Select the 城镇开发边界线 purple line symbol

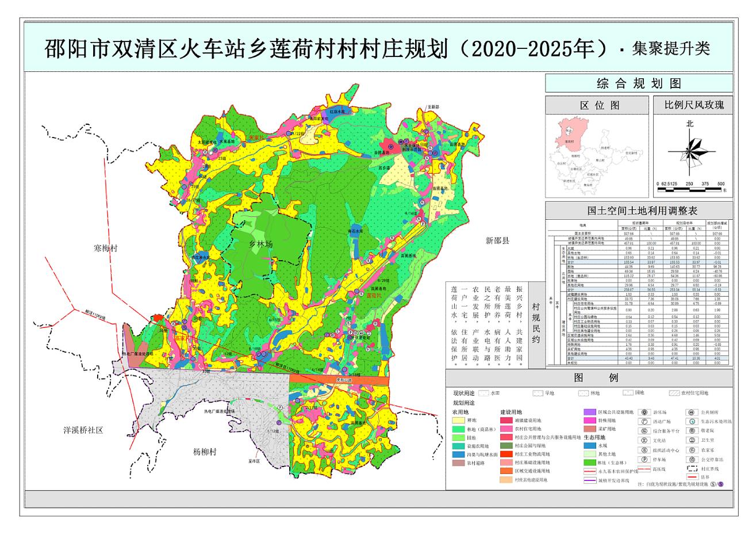pyautogui.click(x=590, y=480)
